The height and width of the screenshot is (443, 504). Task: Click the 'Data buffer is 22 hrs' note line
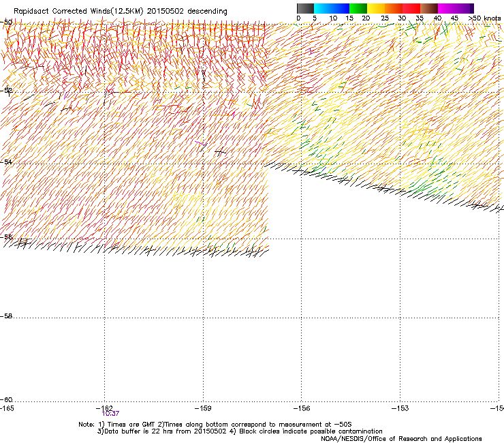point(240,431)
